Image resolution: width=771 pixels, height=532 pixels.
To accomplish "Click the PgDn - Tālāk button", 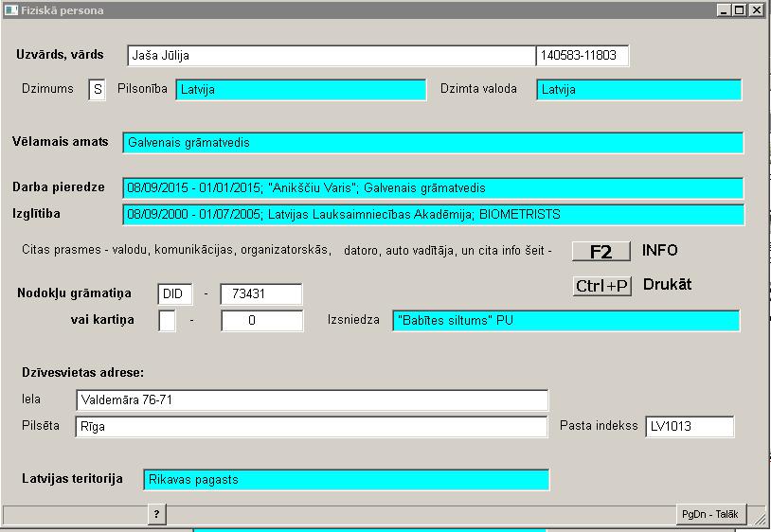I will 709,514.
